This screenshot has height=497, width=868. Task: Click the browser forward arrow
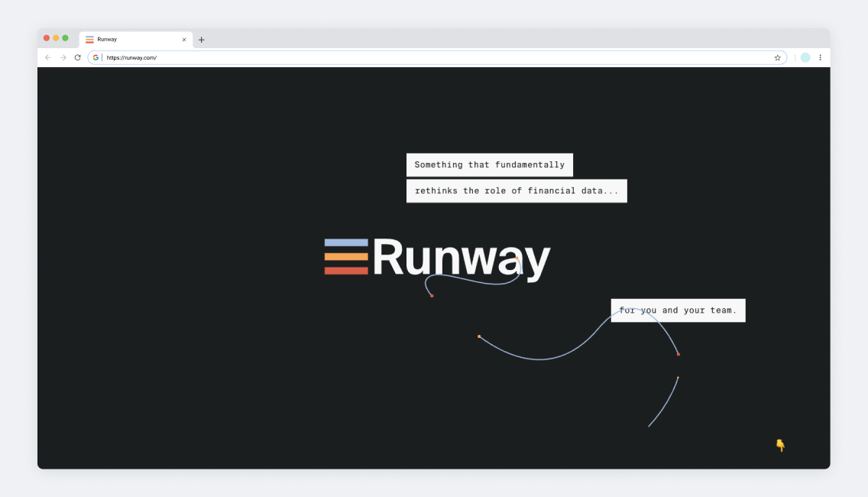tap(63, 57)
